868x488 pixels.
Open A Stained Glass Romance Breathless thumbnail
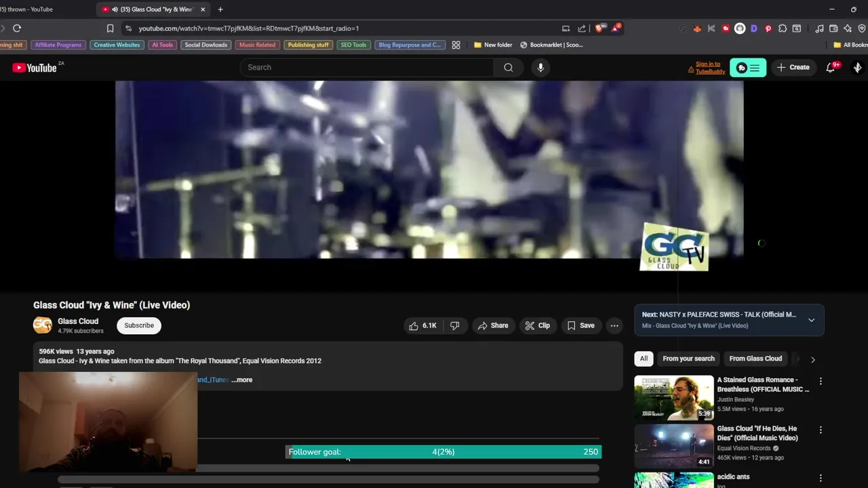click(674, 398)
